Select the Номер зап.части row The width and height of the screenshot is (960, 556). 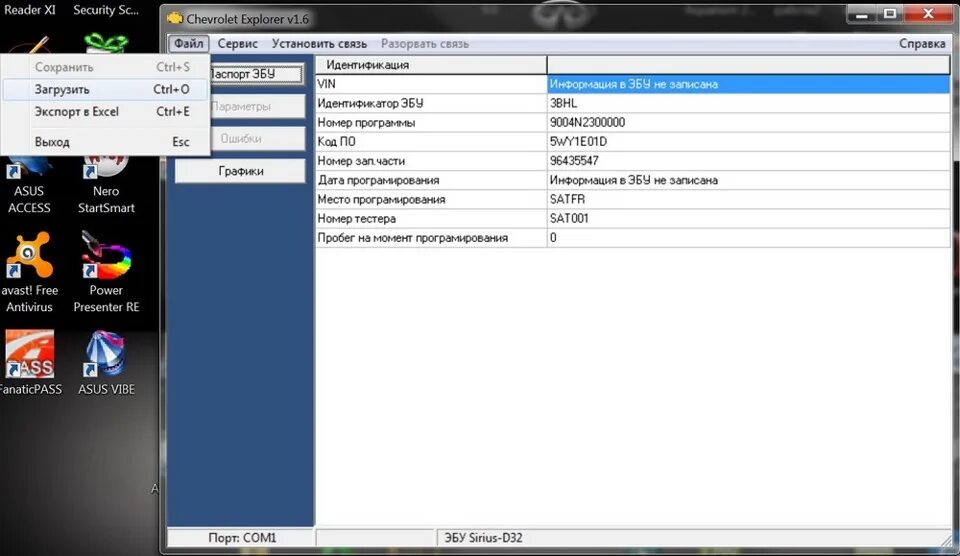[x=431, y=160]
